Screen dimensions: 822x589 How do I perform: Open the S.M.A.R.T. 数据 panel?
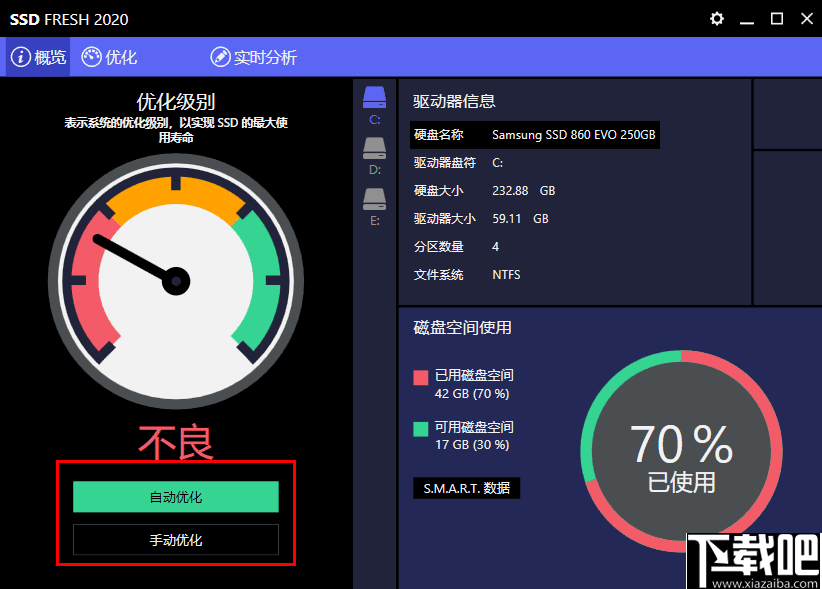click(x=467, y=488)
